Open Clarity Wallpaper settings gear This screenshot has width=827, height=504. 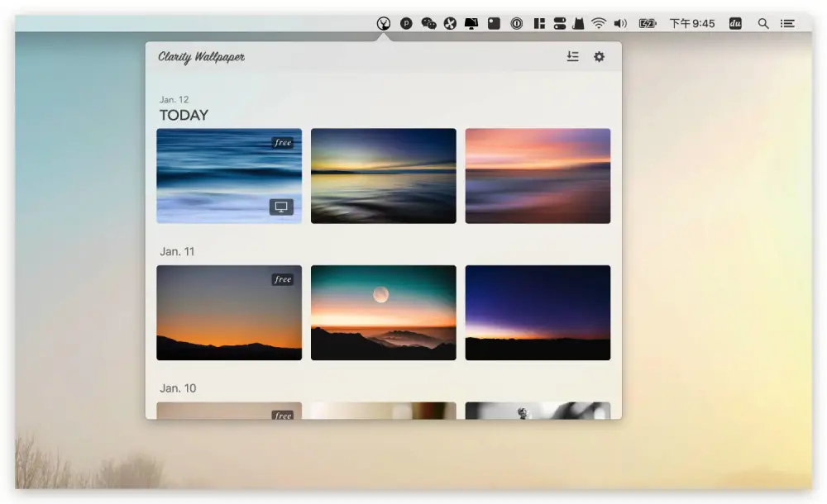(x=599, y=56)
